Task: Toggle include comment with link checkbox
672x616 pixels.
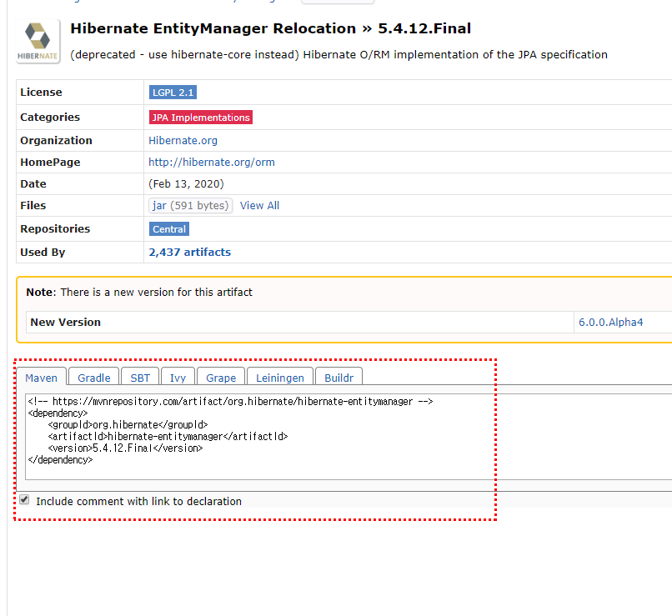Action: pos(24,499)
